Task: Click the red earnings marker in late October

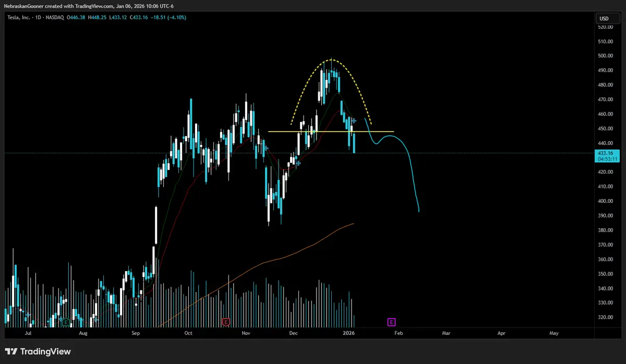Action: (226, 322)
